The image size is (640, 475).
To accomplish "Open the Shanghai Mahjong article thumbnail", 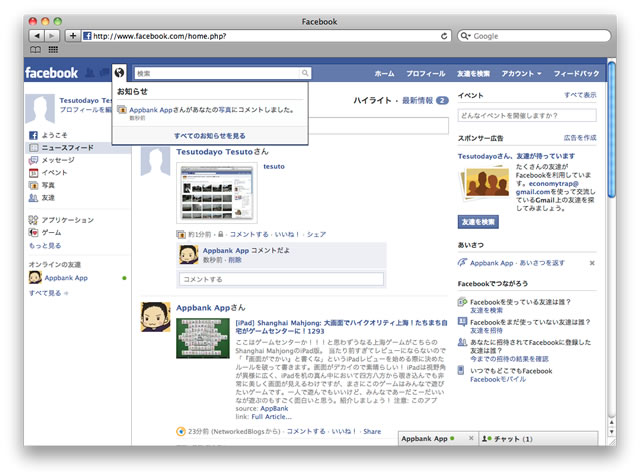I will click(203, 338).
